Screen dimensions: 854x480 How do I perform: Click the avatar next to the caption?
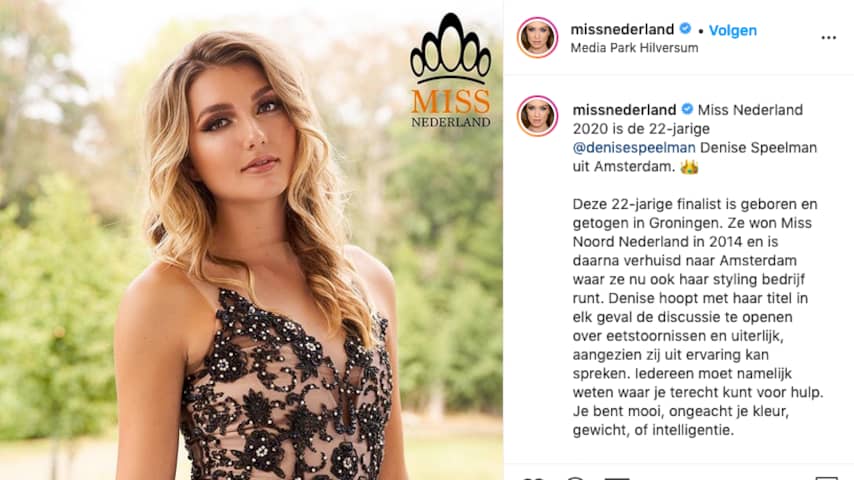(537, 116)
